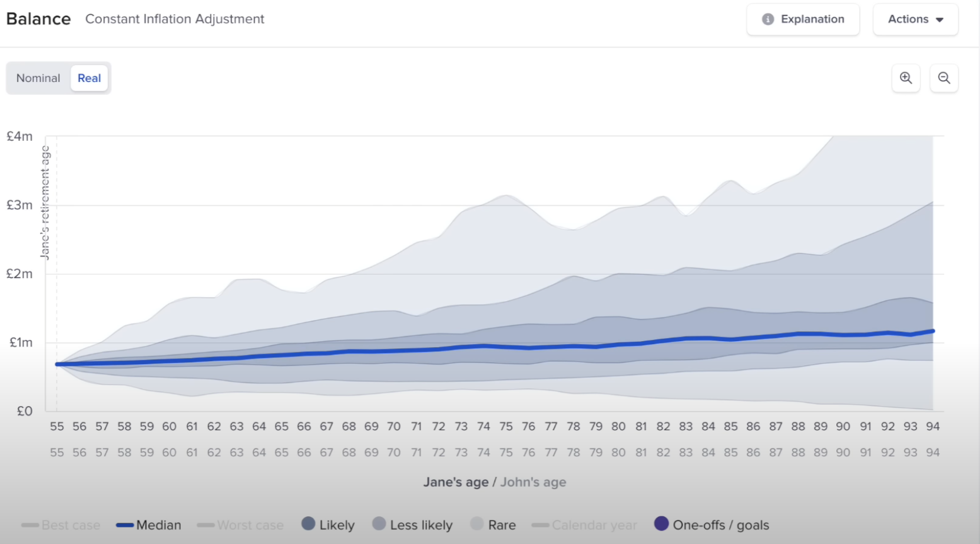Screen dimensions: 980x544
Task: Click the £1m y-axis label
Action: [21, 342]
